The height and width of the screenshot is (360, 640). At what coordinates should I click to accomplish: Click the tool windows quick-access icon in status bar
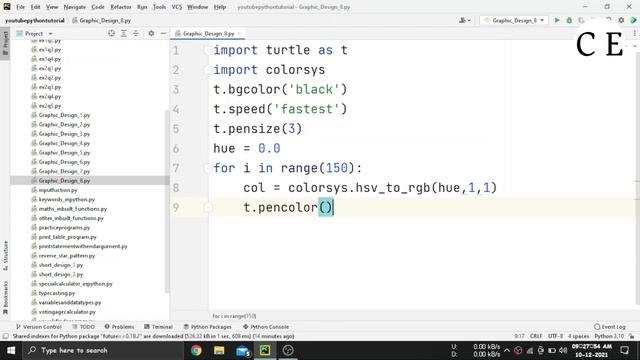[5, 336]
